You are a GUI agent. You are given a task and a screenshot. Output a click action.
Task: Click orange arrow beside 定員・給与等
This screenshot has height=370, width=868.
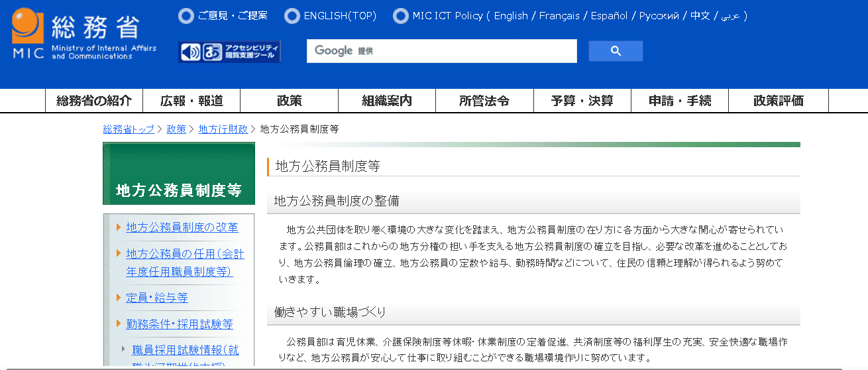click(119, 298)
